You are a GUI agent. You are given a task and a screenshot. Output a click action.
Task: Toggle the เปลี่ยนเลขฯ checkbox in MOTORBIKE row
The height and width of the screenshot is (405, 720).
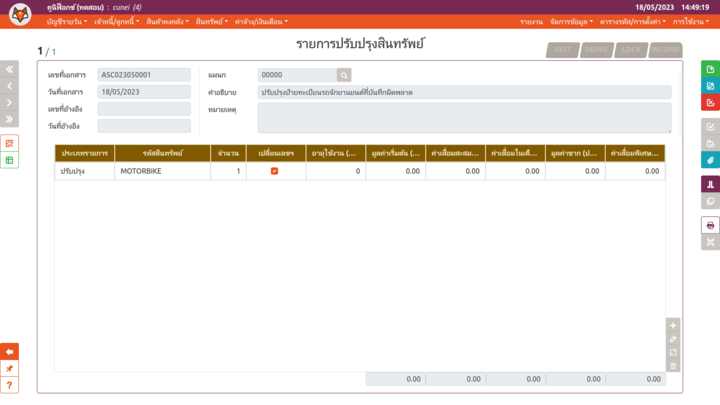tap(274, 171)
